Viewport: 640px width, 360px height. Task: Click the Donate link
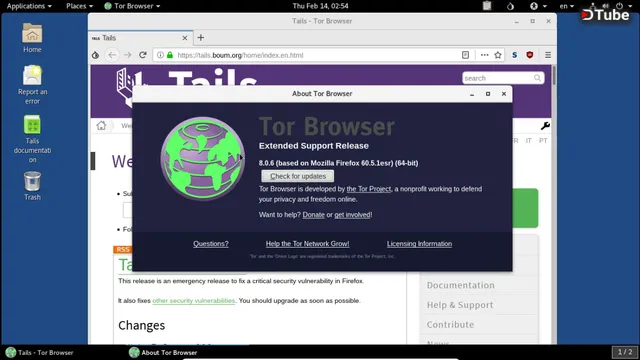pos(313,215)
